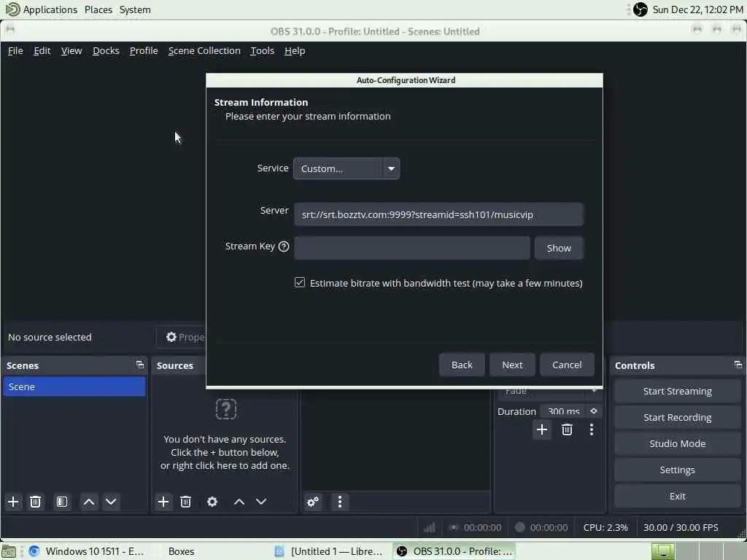Remove source with trash icon

pyautogui.click(x=185, y=502)
